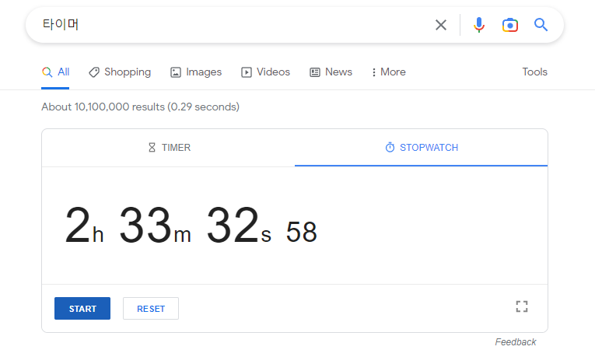This screenshot has width=595, height=364.
Task: Start the stopwatch with START button
Action: (82, 309)
